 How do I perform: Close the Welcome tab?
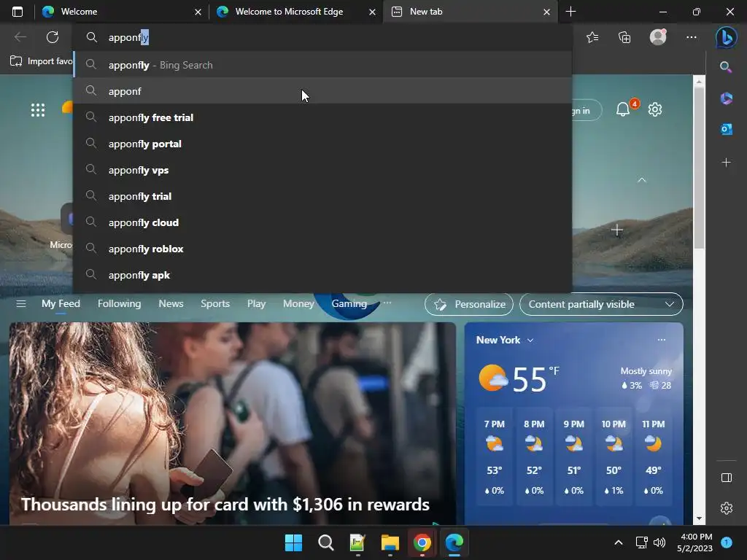pyautogui.click(x=198, y=12)
